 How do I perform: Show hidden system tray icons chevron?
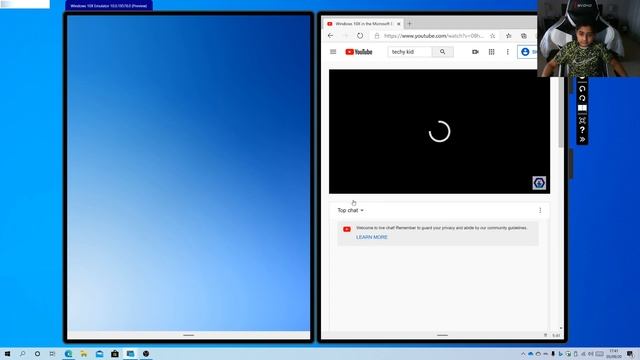[x=523, y=354]
